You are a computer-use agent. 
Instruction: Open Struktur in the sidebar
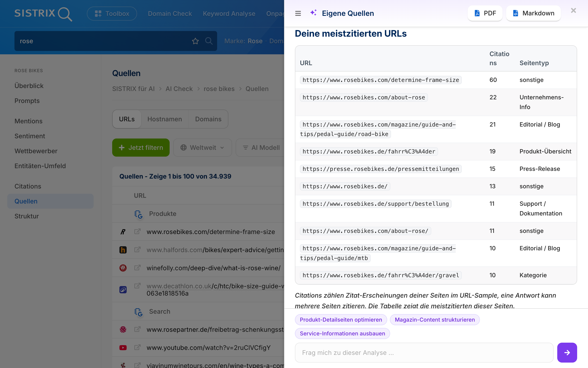click(x=26, y=216)
